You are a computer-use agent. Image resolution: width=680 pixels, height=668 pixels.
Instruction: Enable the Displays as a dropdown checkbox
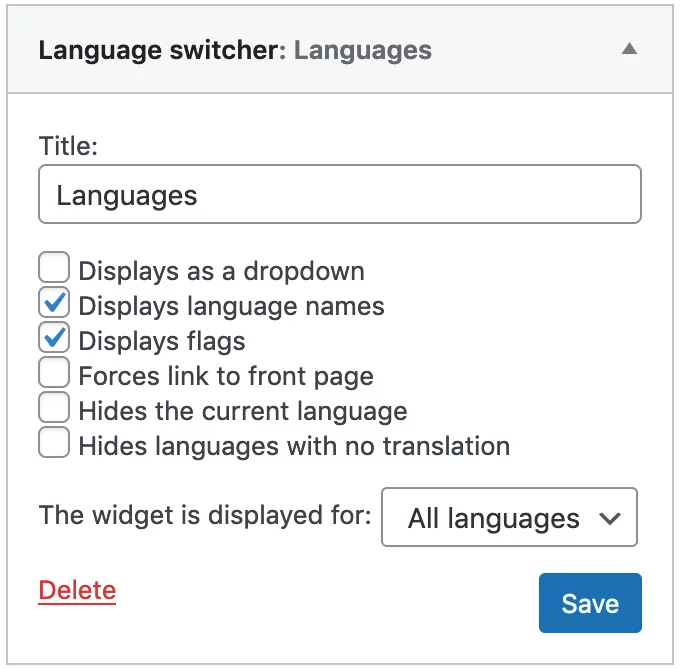coord(54,267)
